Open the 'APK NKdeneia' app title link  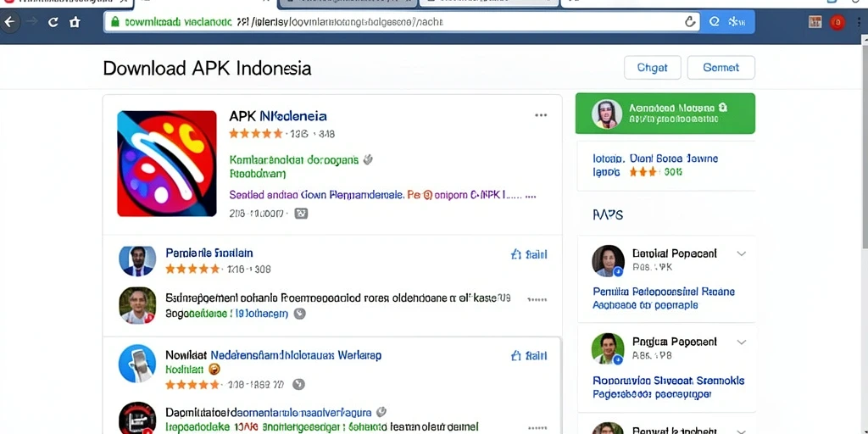coord(278,116)
